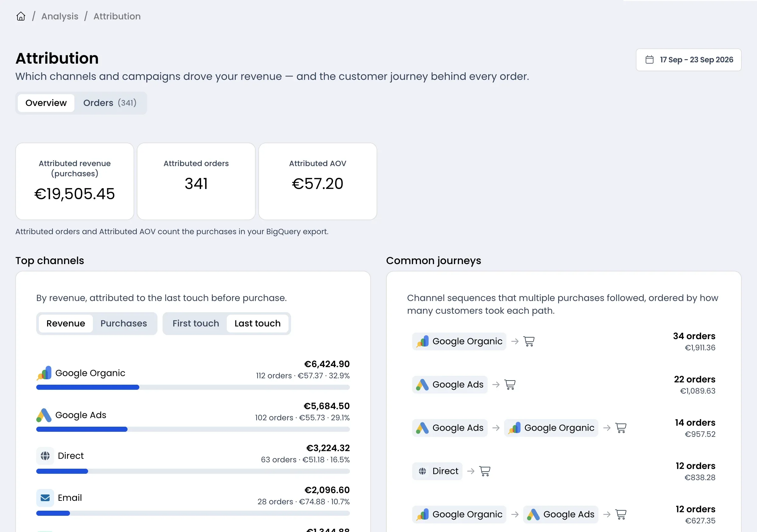Open the Overview tab
This screenshot has width=757, height=532.
[x=46, y=103]
